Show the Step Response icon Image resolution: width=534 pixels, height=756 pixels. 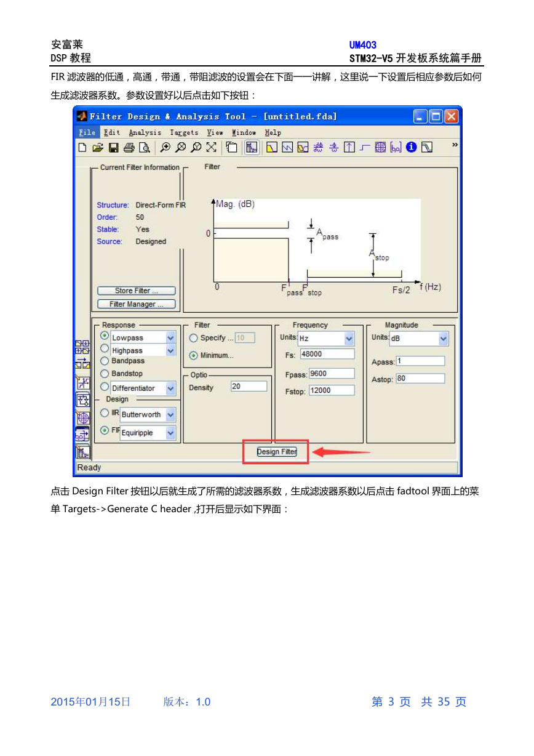365,147
